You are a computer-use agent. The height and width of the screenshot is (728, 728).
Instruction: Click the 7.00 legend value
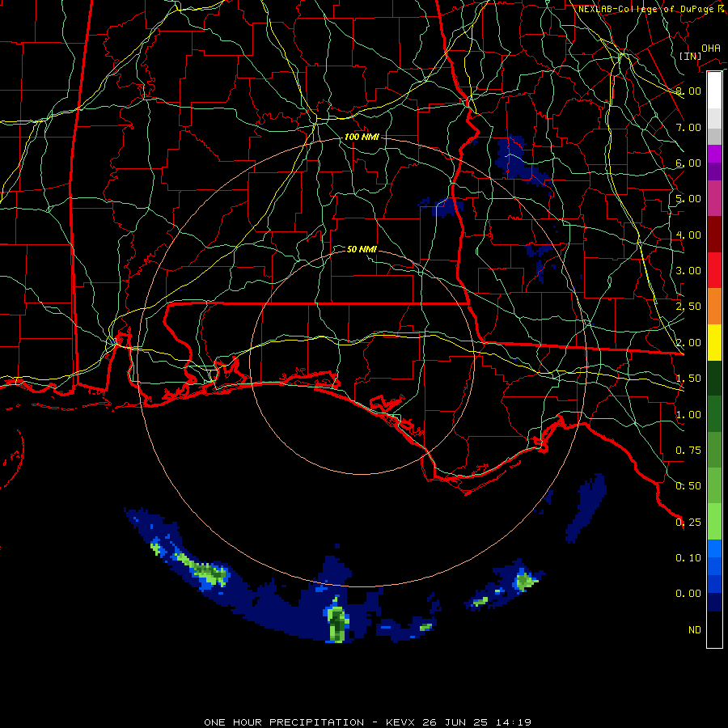688,127
